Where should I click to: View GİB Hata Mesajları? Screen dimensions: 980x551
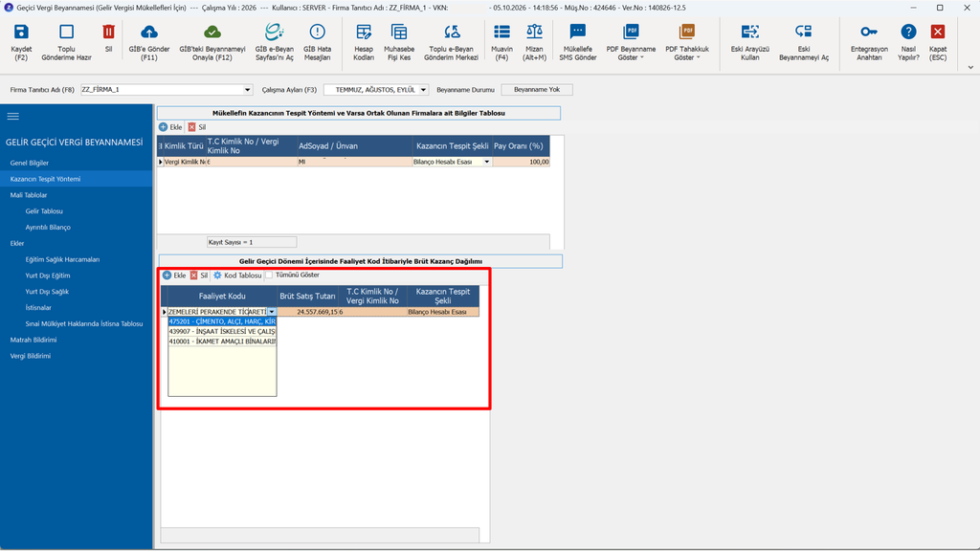(318, 42)
